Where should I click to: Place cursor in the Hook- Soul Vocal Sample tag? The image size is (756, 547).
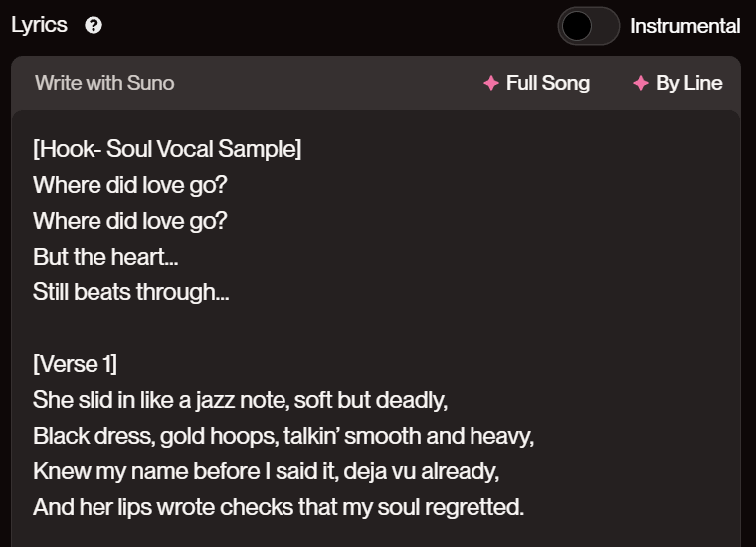tap(167, 149)
